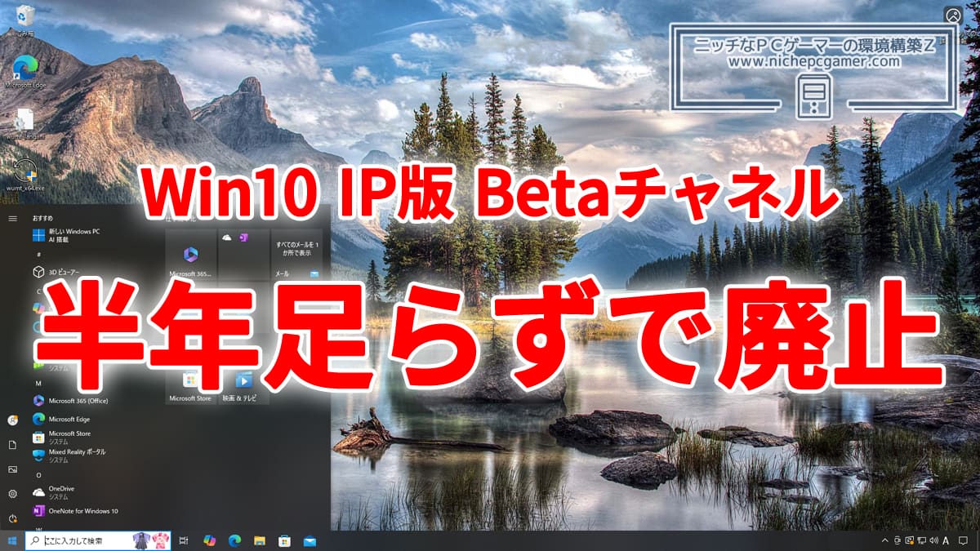Image resolution: width=980 pixels, height=551 pixels.
Task: Click the Meet Now tray icon
Action: point(898,541)
